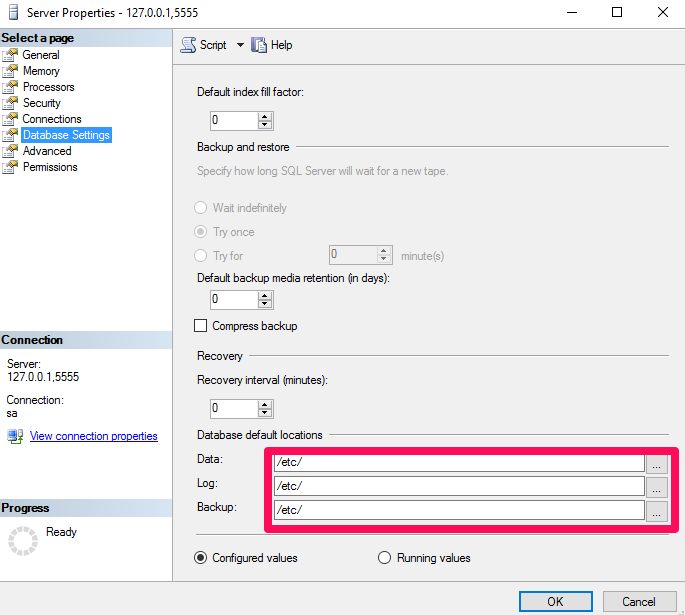Click the Advanced page icon

pos(10,151)
